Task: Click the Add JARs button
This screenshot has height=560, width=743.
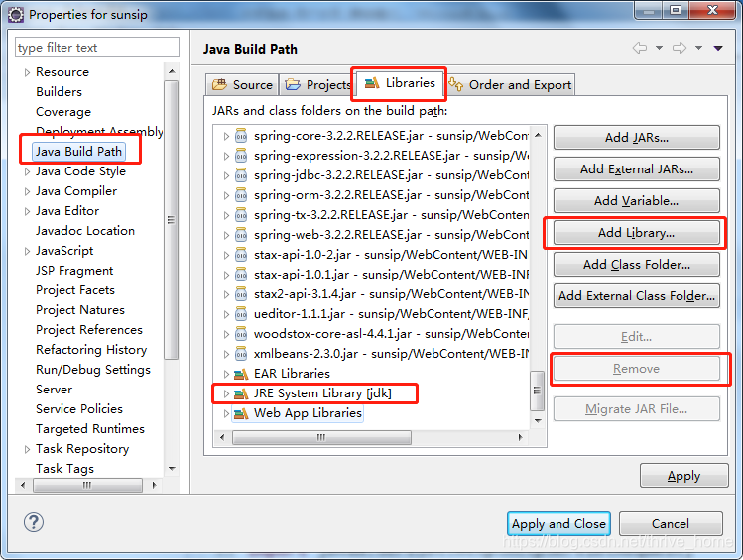Action: 637,138
